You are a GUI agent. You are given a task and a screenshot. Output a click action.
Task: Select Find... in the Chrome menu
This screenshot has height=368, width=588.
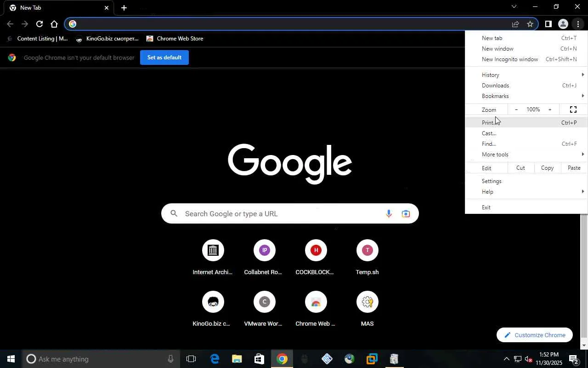coord(526,144)
